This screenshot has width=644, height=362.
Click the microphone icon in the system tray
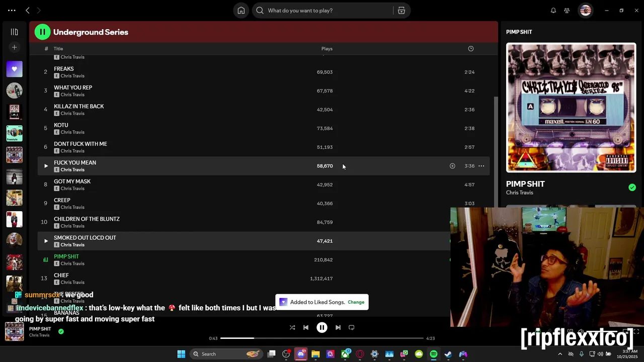coord(582,354)
